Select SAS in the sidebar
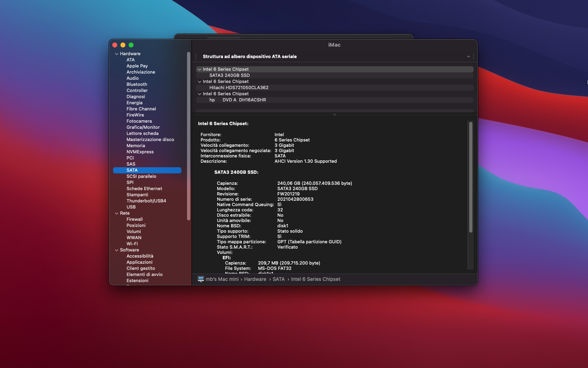 [x=131, y=164]
